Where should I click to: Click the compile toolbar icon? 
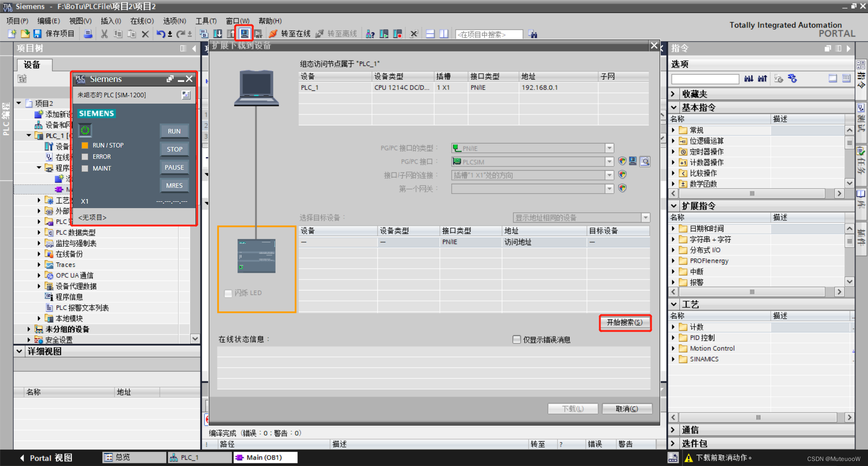click(204, 34)
